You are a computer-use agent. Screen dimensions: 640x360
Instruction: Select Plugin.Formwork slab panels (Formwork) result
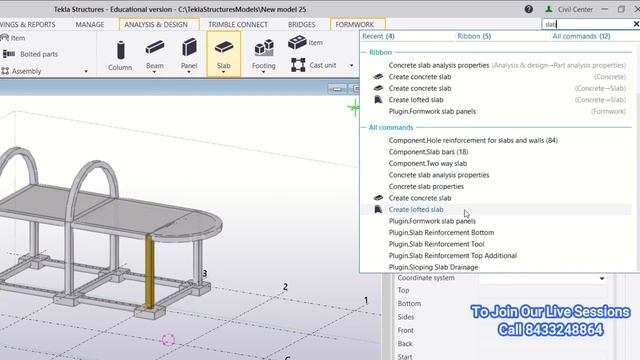[x=497, y=111]
